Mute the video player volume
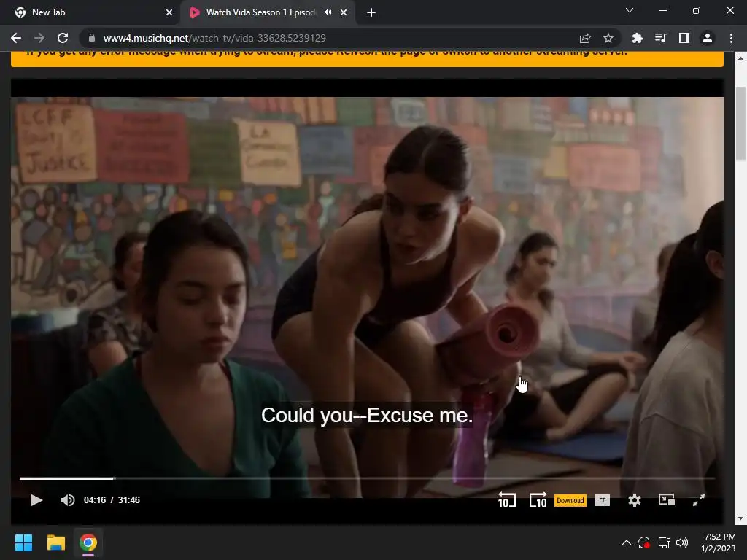Viewport: 747px width, 560px height. [68, 500]
